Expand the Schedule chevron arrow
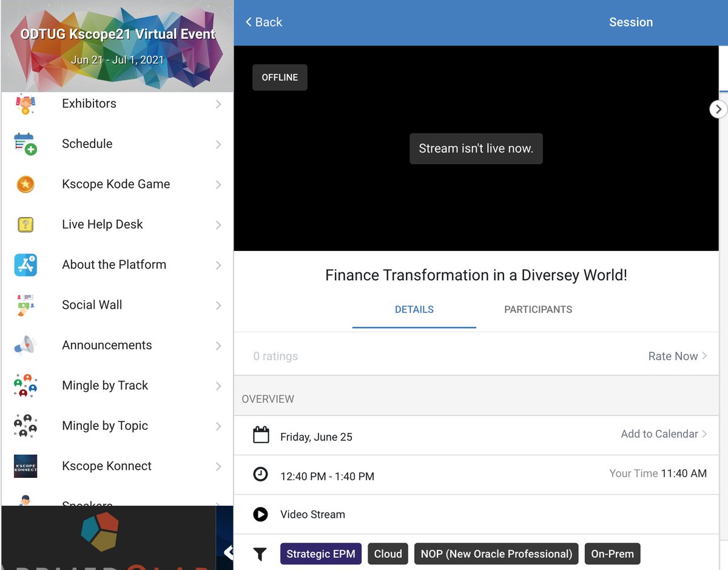 pos(218,144)
